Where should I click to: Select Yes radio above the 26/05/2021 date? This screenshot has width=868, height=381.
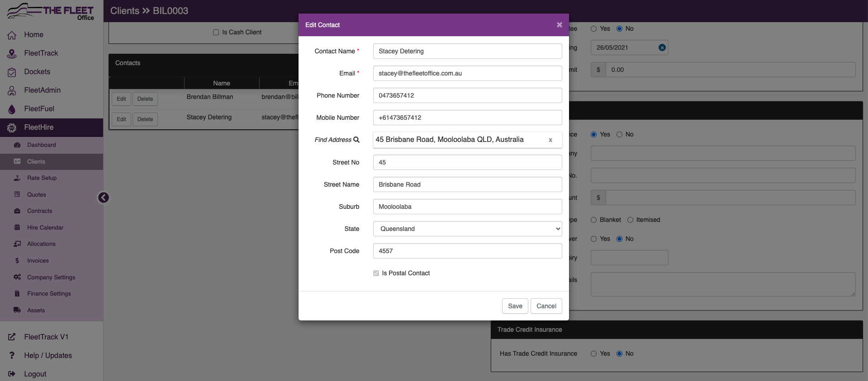click(x=593, y=29)
